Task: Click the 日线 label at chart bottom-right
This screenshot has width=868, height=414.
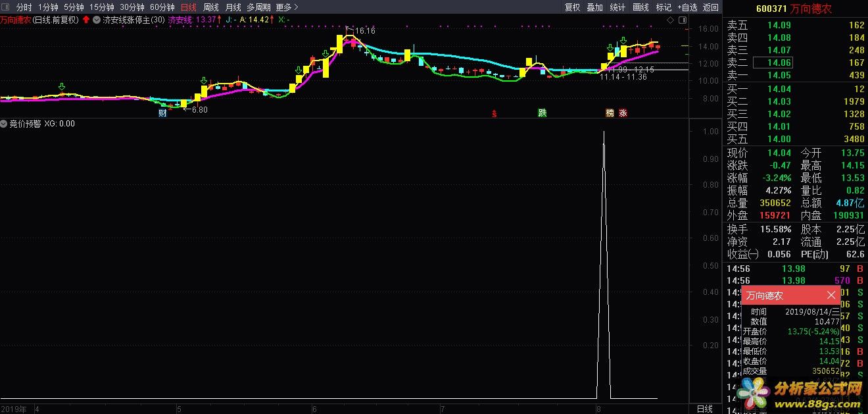Action: tap(704, 409)
